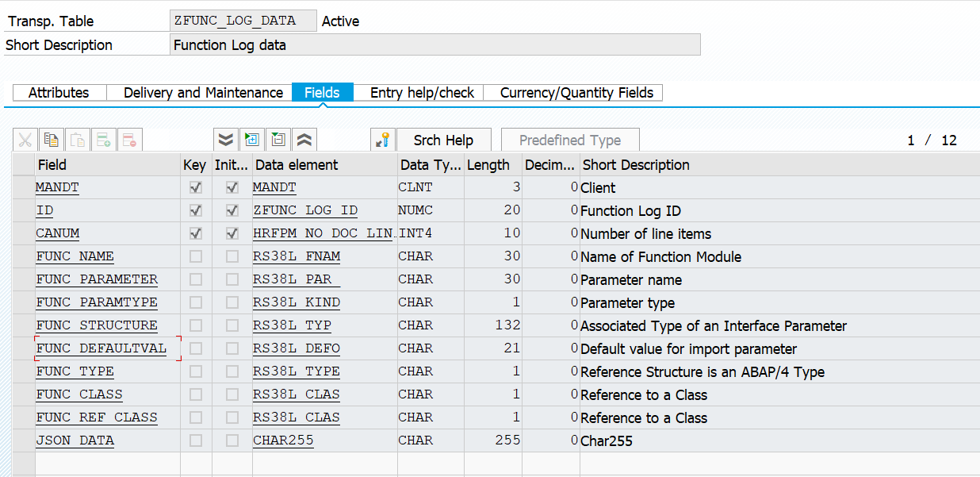Click the Data Type column header
The image size is (980, 477).
pos(431,165)
